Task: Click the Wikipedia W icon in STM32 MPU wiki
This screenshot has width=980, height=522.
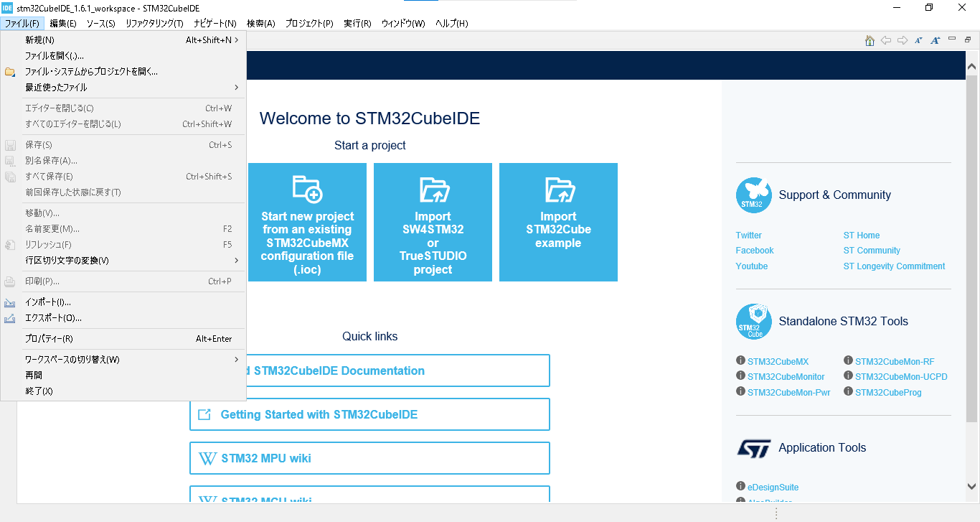Action: [207, 458]
